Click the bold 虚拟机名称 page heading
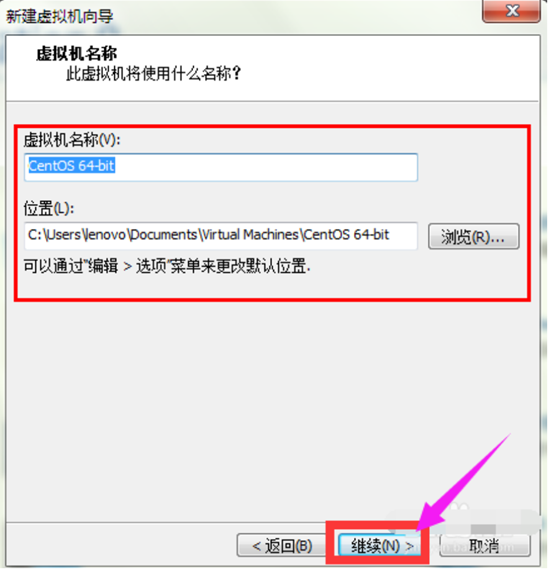Screen dimensions: 554x570 tap(77, 54)
